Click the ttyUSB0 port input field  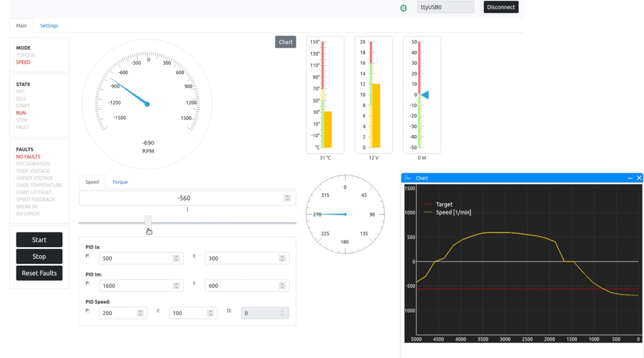pos(445,7)
